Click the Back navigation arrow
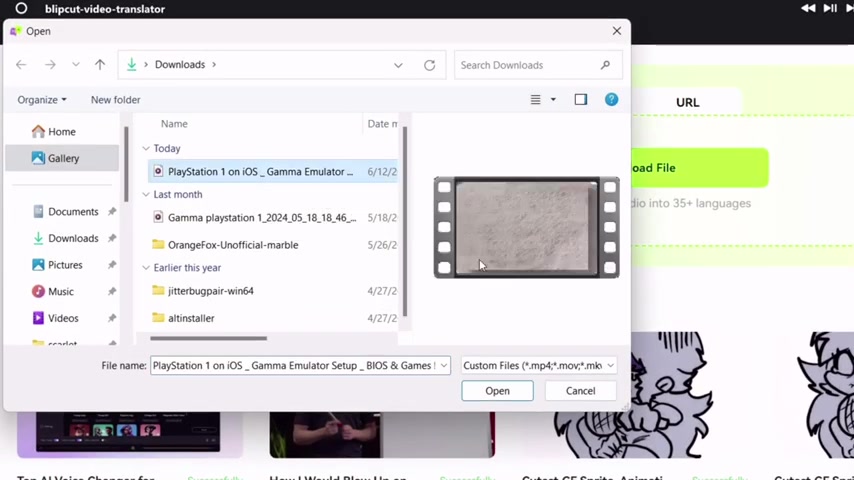Viewport: 854px width, 480px height. pyautogui.click(x=21, y=65)
